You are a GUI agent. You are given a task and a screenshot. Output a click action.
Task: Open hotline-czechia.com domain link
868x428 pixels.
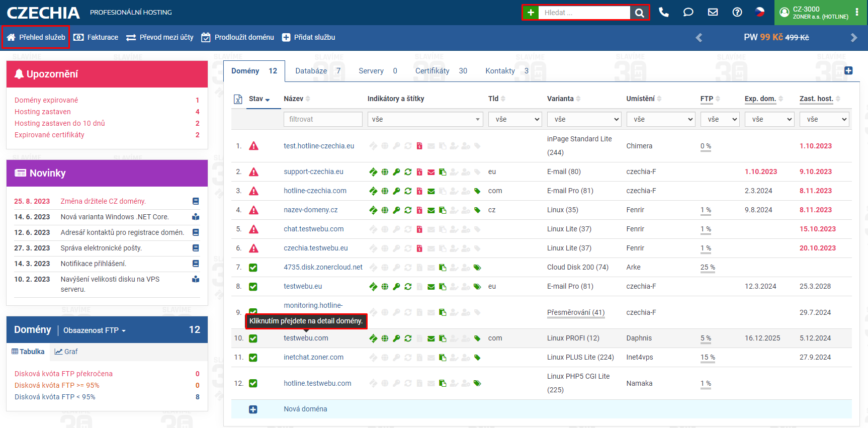click(315, 191)
